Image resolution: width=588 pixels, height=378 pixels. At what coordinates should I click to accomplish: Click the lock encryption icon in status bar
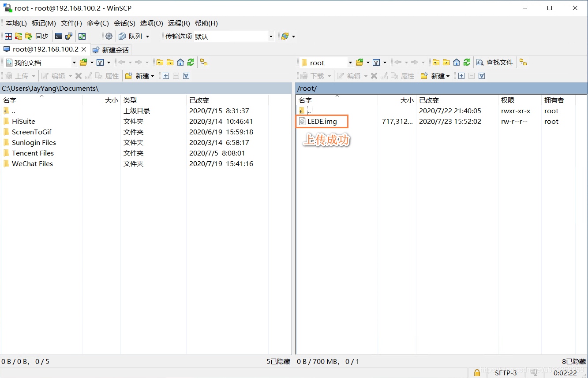click(x=477, y=373)
